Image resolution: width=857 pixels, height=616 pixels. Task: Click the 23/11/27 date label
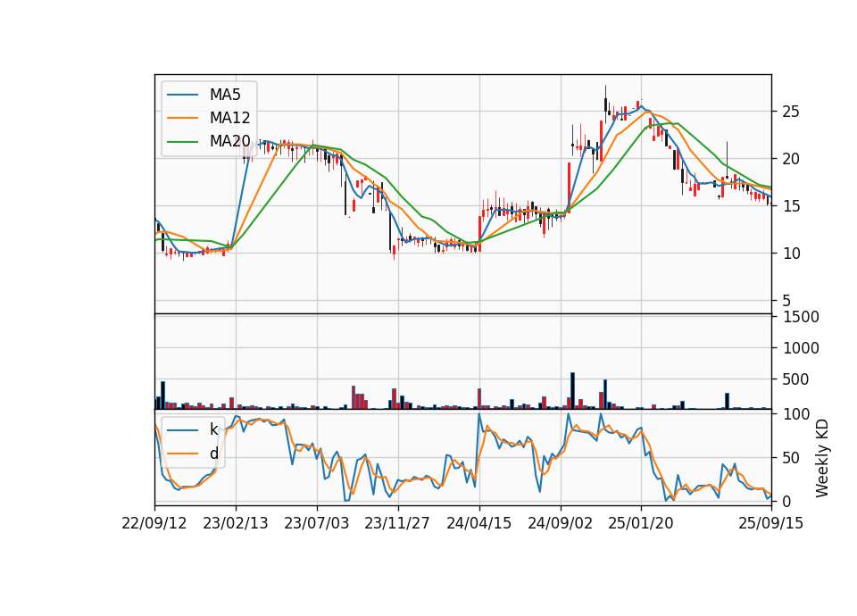coord(397,523)
